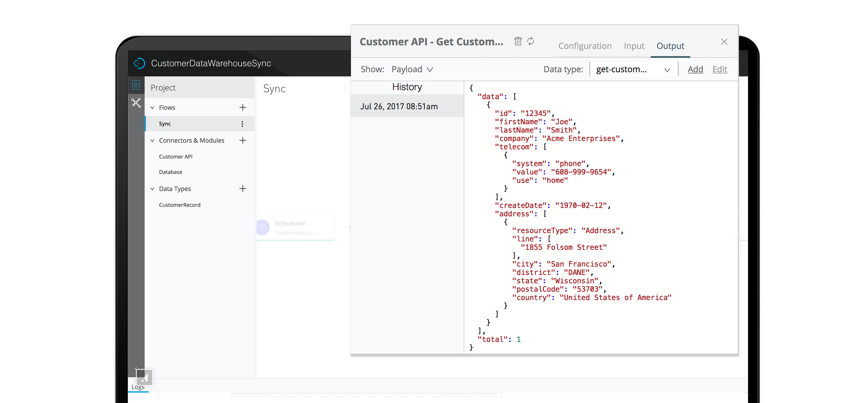Viewport: 868px width, 403px height.
Task: Open Sync flow options three-dot menu
Action: (x=242, y=124)
